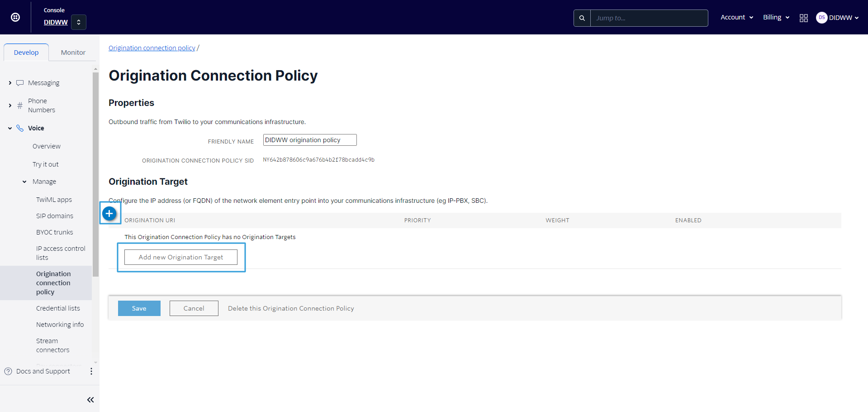Open the Billing dropdown menu
This screenshot has height=412, width=868.
pyautogui.click(x=776, y=17)
